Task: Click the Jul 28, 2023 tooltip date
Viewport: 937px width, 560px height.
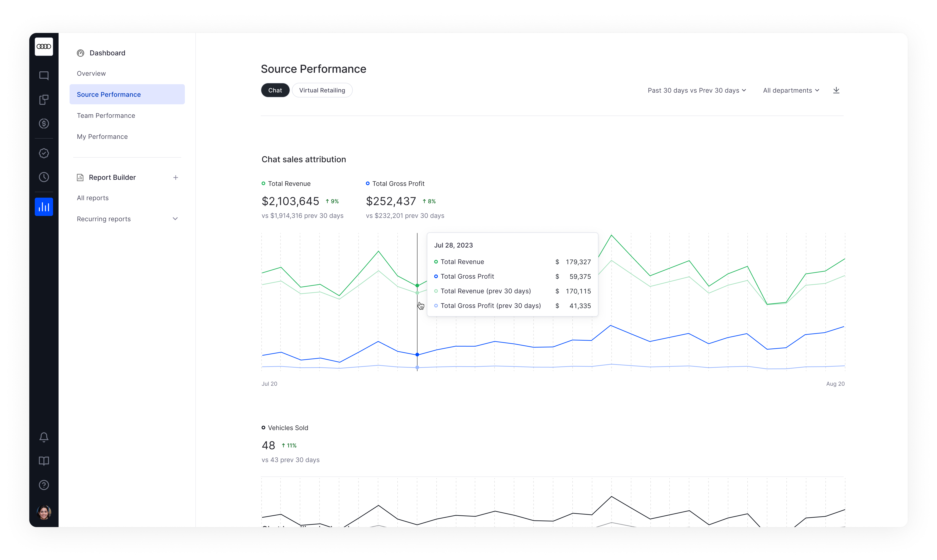Action: coord(453,245)
